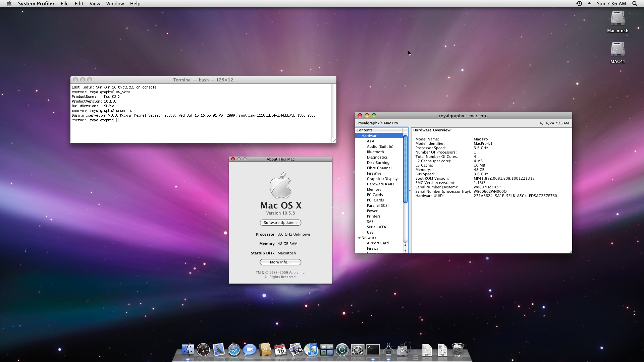The image size is (644, 362).
Task: Open Address Book in the Dock
Action: (265, 350)
